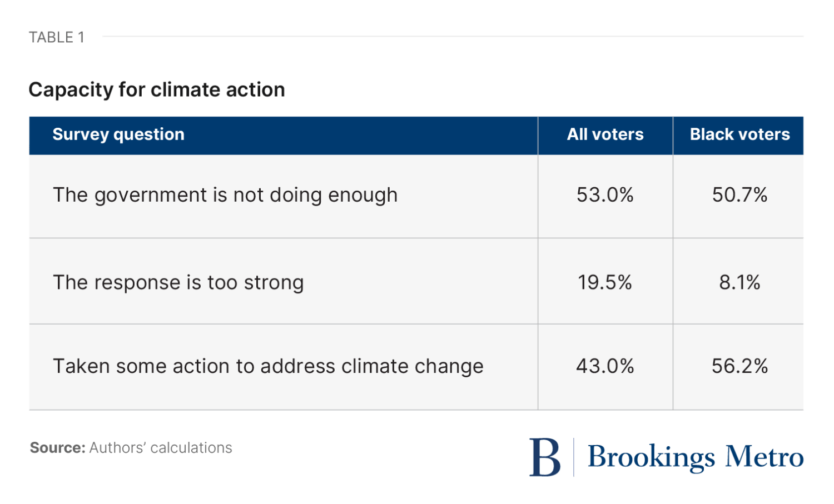Click the "TABLE 1" label
The height and width of the screenshot is (504, 834).
point(56,37)
